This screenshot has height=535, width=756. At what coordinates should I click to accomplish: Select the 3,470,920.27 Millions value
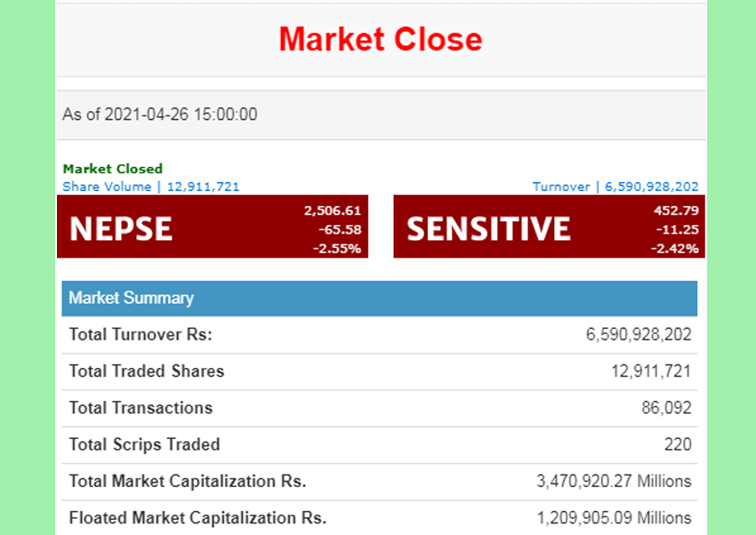pyautogui.click(x=614, y=481)
